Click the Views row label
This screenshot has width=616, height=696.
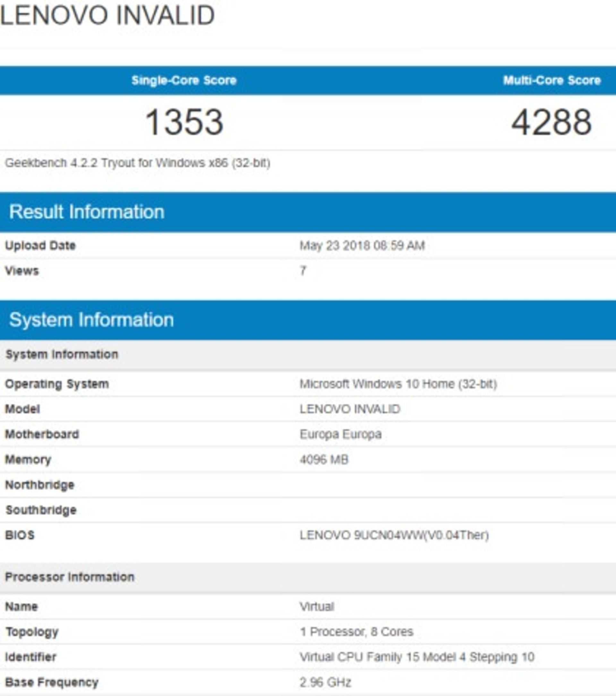pyautogui.click(x=22, y=271)
